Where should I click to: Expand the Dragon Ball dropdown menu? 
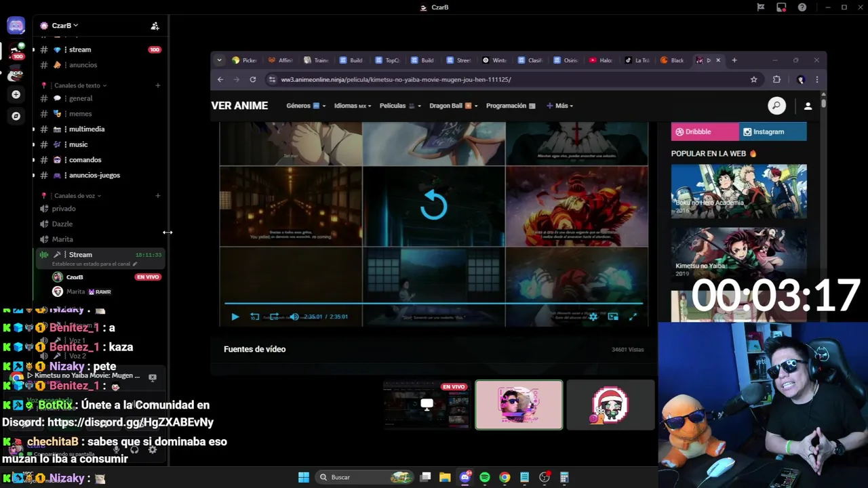click(x=454, y=106)
